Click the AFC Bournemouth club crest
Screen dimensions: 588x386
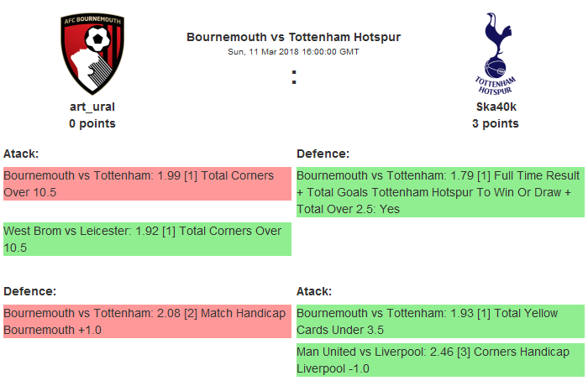click(x=92, y=55)
